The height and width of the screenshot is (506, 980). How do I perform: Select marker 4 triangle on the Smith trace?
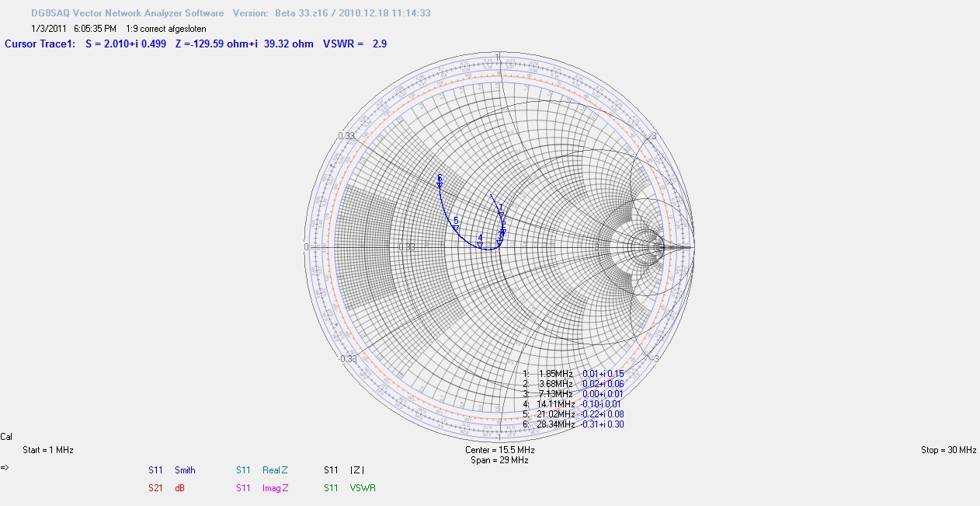[480, 246]
